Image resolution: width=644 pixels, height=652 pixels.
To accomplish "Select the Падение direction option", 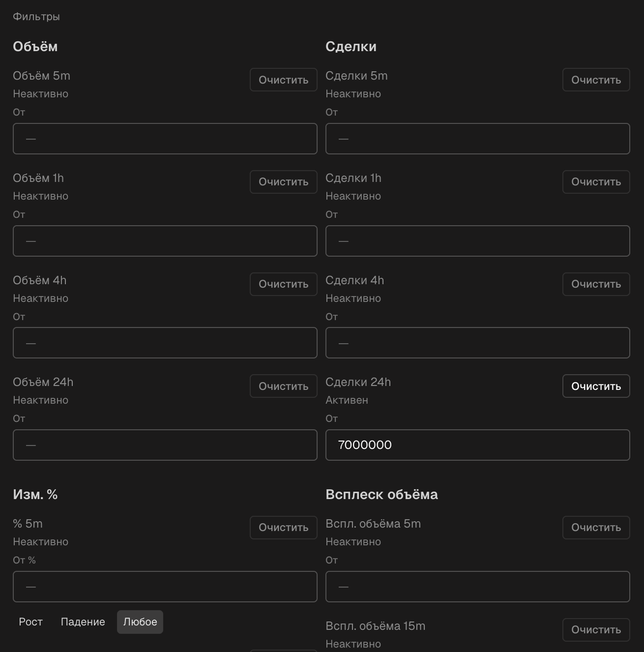I will (83, 622).
